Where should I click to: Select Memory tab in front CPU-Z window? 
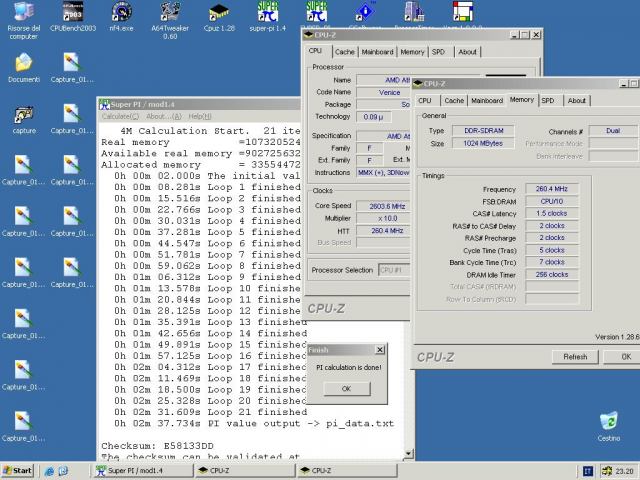coord(522,99)
